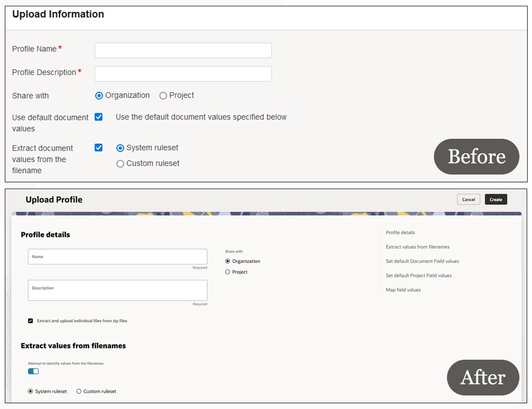Open Set default Project Field values link
The width and height of the screenshot is (532, 409).
point(418,276)
